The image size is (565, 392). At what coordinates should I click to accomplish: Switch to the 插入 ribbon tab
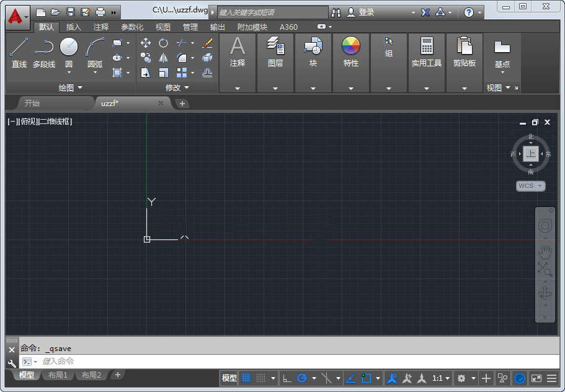[74, 27]
